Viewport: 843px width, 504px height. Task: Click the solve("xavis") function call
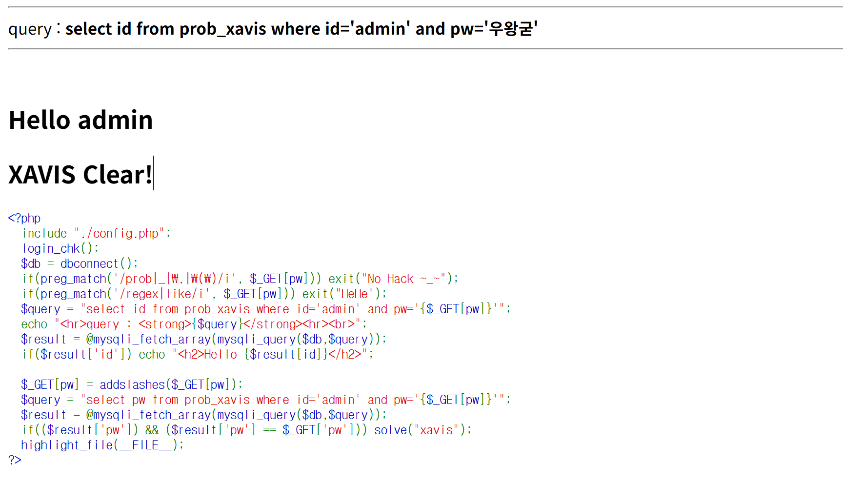422,430
